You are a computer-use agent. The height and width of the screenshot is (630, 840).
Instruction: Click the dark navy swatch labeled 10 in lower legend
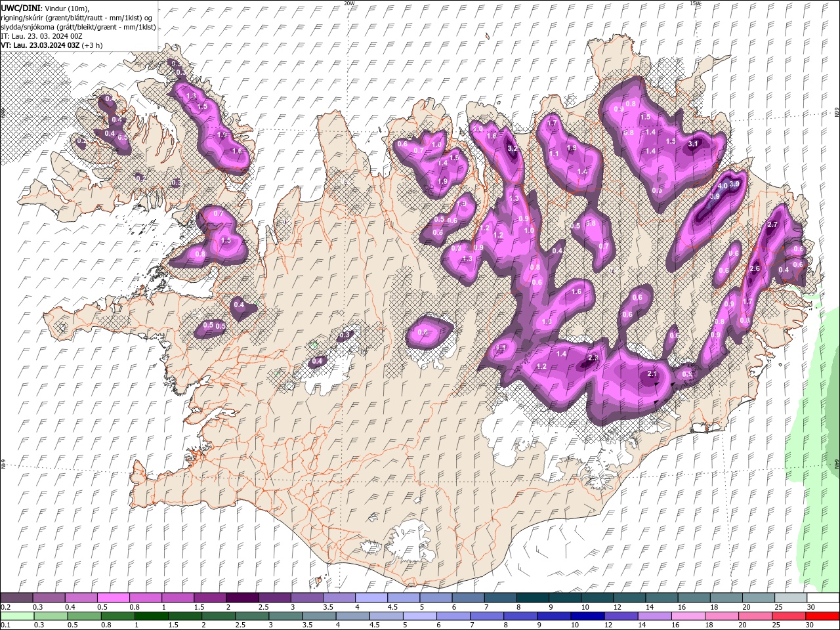587,616
